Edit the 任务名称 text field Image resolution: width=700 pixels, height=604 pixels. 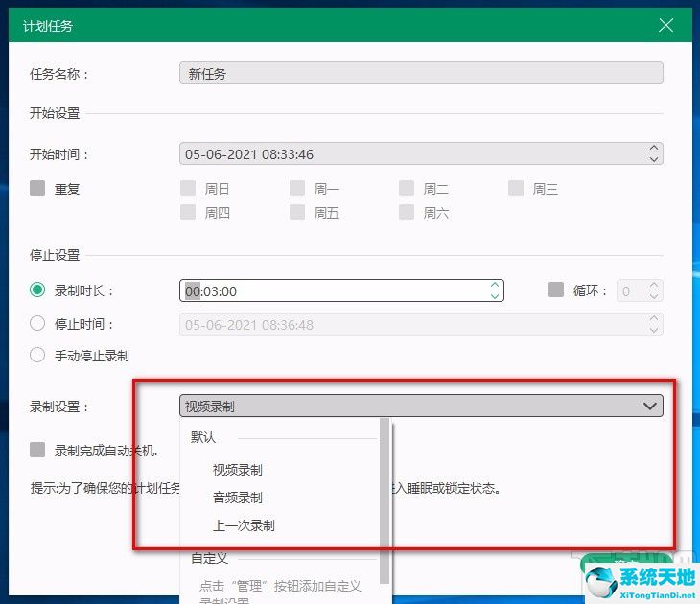[x=421, y=73]
